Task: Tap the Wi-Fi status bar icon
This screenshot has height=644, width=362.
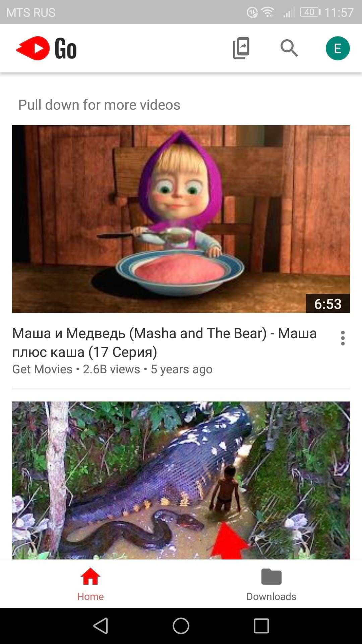Action: [268, 12]
